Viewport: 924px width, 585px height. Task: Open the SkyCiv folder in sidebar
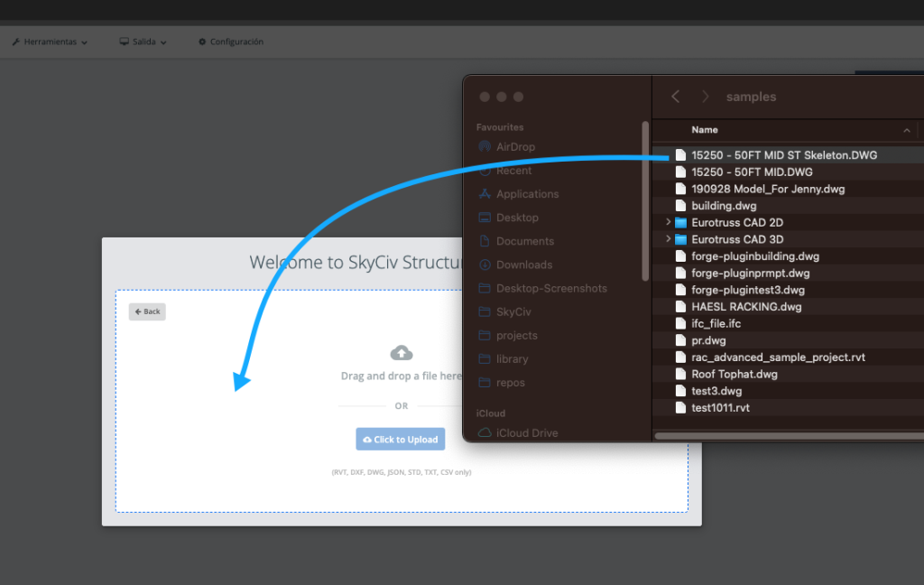518,311
